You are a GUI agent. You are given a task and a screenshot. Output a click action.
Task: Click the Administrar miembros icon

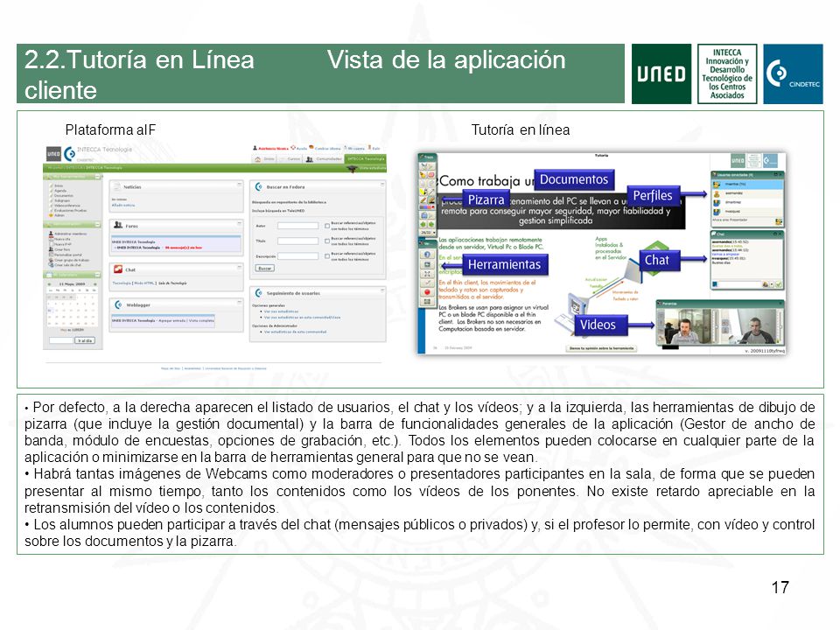(x=51, y=234)
